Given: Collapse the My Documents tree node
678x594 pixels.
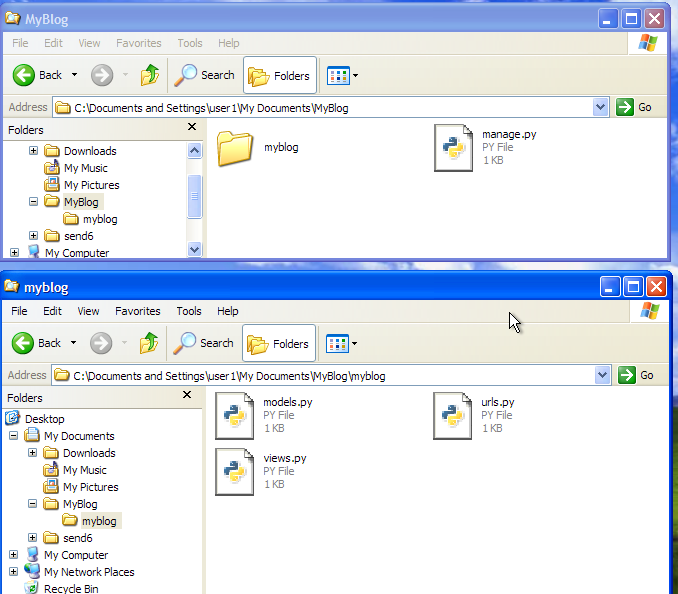Looking at the screenshot, I should pos(13,435).
